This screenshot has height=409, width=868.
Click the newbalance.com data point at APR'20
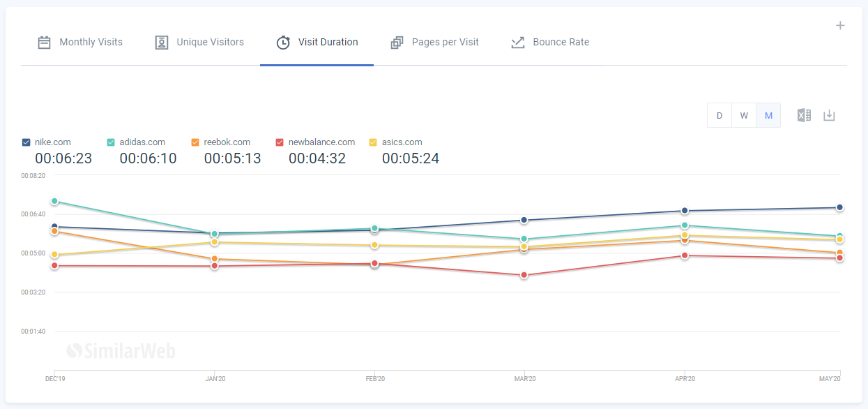pyautogui.click(x=685, y=255)
